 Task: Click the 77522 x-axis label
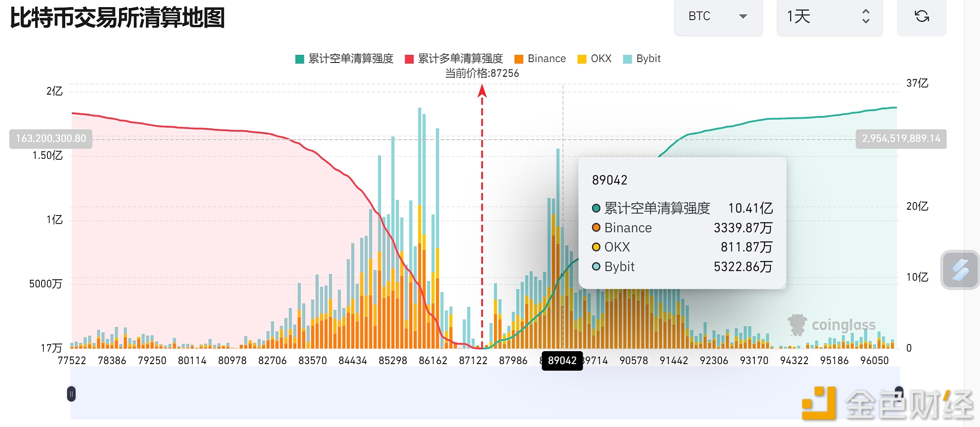click(72, 361)
